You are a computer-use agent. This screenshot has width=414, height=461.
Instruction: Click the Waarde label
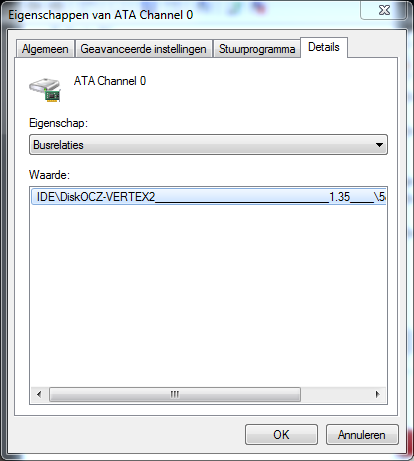click(49, 175)
